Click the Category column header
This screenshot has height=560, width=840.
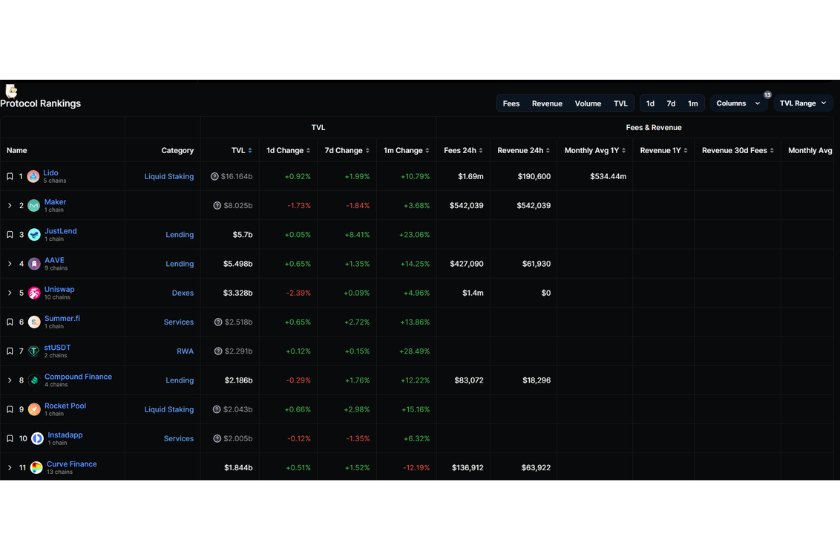pos(177,151)
